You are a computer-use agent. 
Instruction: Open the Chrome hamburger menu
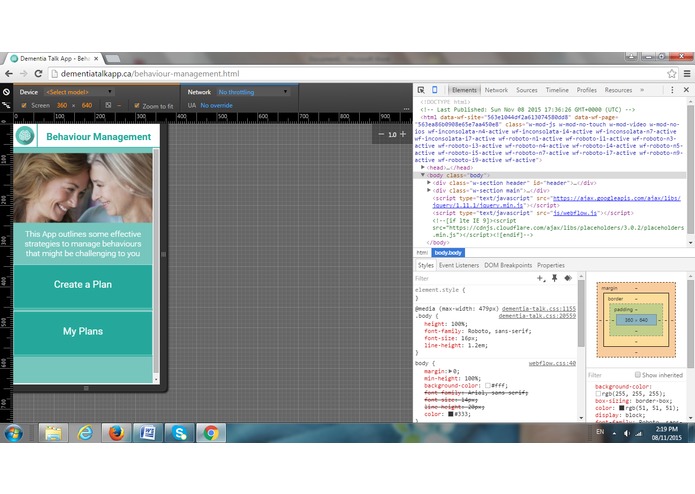coord(687,74)
